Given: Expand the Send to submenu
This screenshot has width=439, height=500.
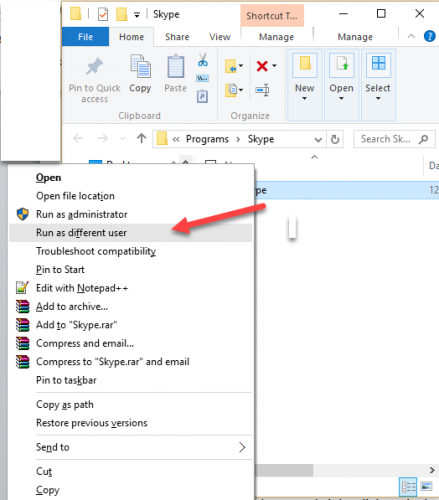Looking at the screenshot, I should click(x=131, y=447).
